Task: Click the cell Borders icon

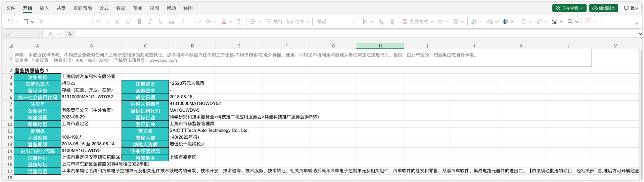Action: coord(193,22)
